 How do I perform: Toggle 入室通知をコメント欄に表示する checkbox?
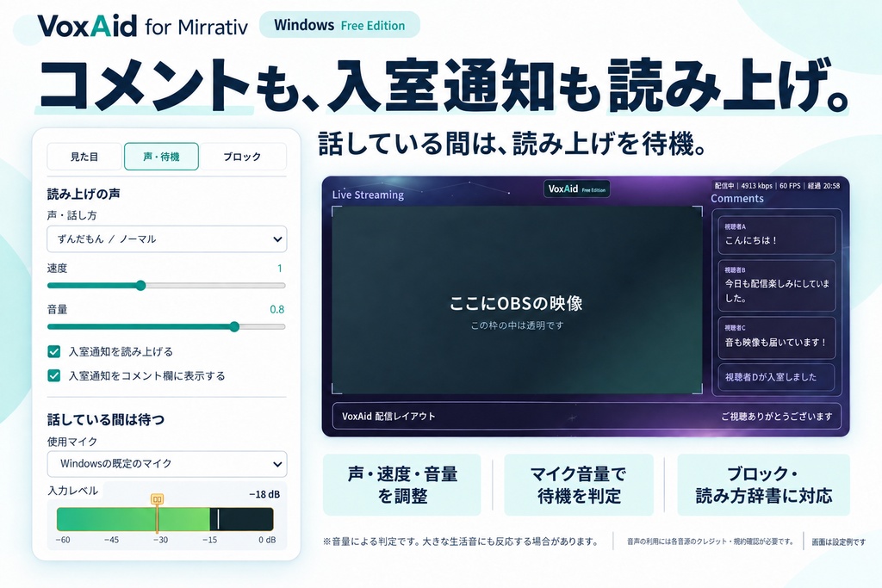(54, 375)
